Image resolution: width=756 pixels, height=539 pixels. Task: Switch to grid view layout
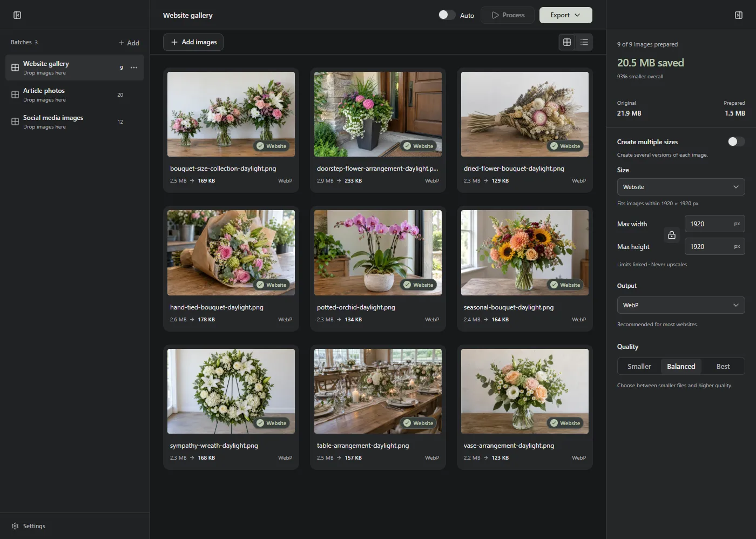(x=567, y=42)
